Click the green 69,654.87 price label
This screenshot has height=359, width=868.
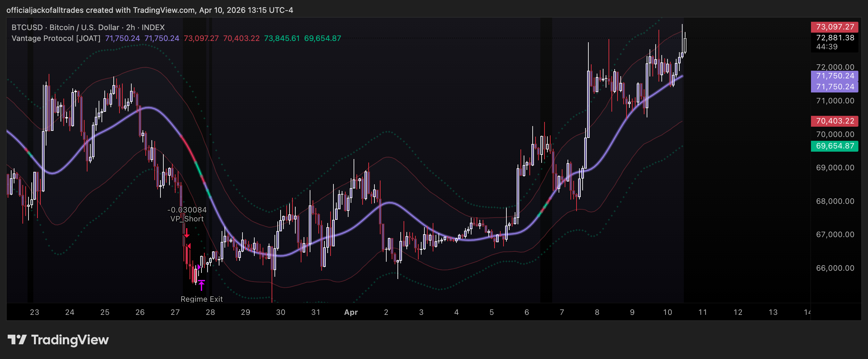835,146
